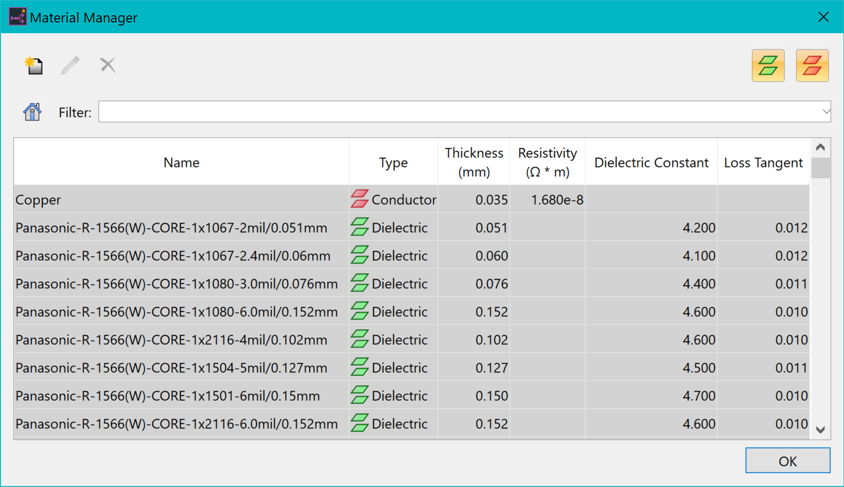The height and width of the screenshot is (487, 844).
Task: Select dielectric constant value 4.500
Action: [x=699, y=368]
